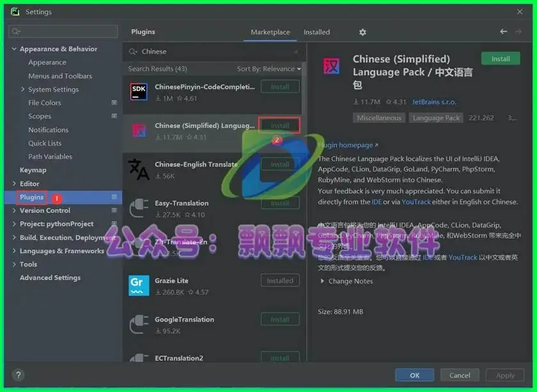Click the Chinese-English Translate plugin icon
This screenshot has width=537, height=392.
(139, 169)
